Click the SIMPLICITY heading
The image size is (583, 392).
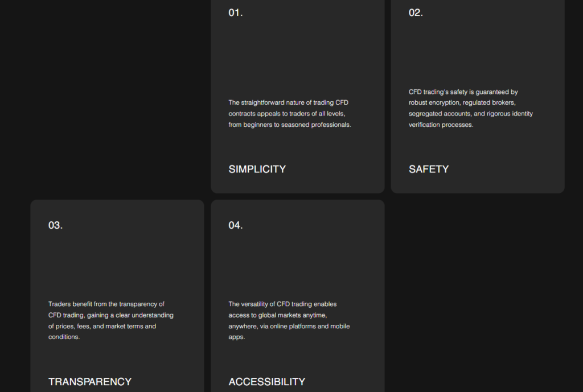tap(257, 169)
